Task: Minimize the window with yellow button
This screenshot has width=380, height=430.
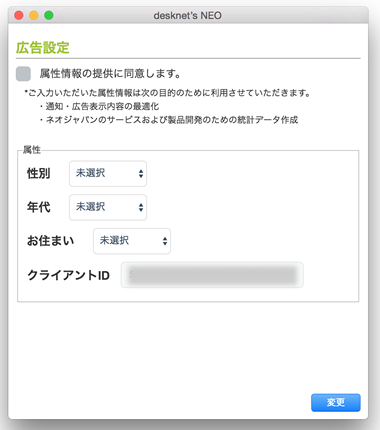Action: click(x=34, y=15)
